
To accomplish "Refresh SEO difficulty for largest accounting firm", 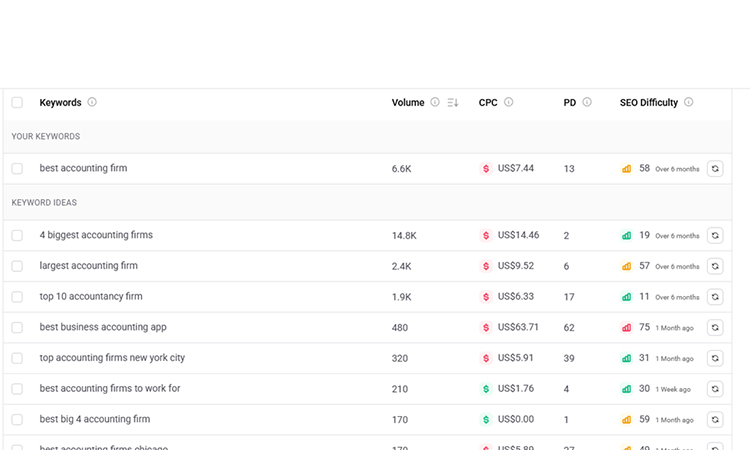I will point(715,266).
